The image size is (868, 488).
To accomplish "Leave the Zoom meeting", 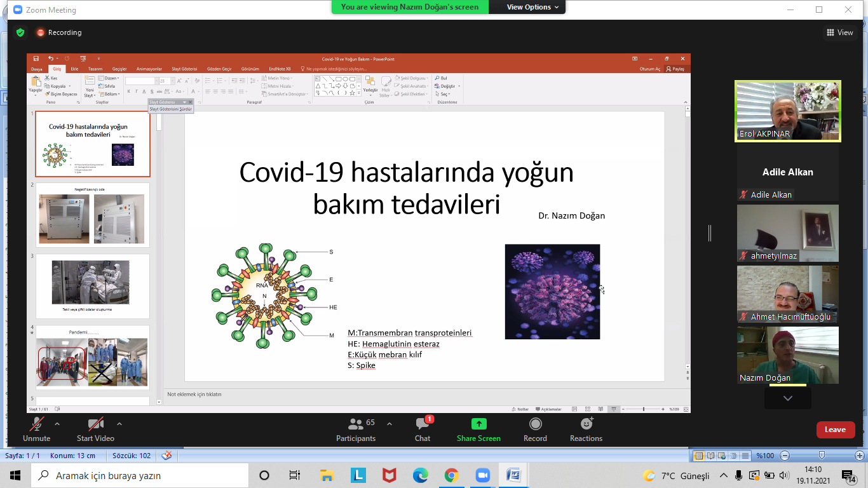I will 835,430.
